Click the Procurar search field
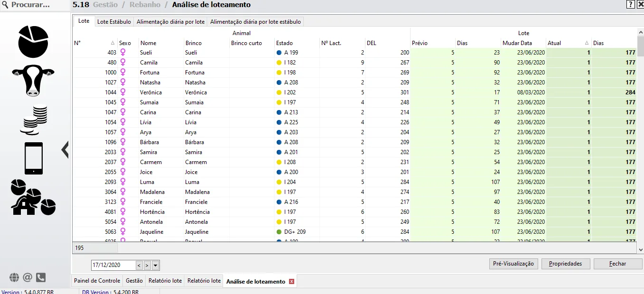This screenshot has width=644, height=294. tap(35, 5)
